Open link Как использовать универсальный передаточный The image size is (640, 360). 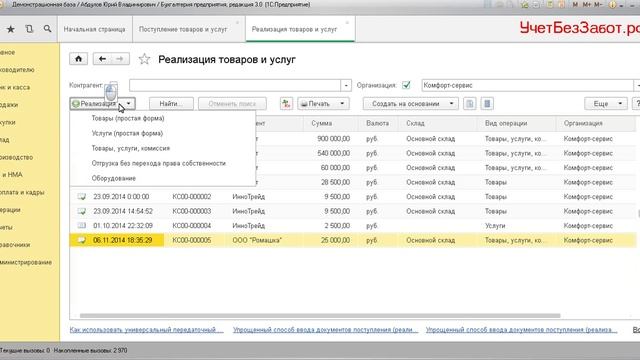146,330
